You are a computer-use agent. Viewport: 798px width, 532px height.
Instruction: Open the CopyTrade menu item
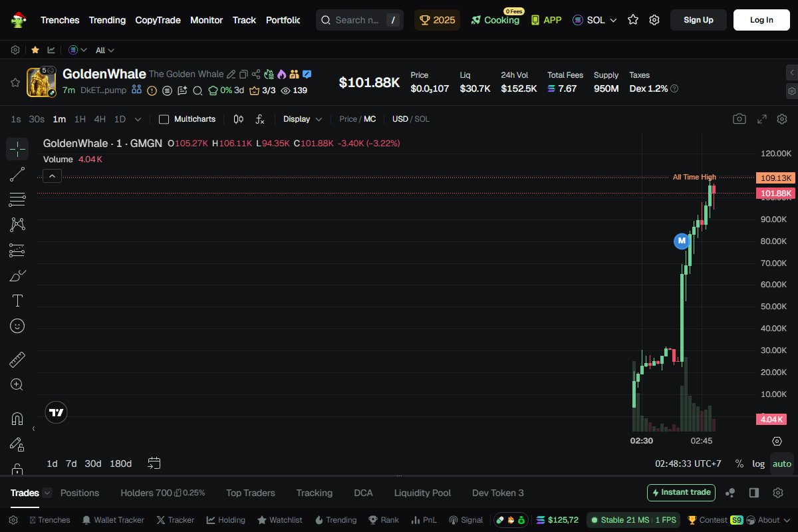tap(158, 20)
